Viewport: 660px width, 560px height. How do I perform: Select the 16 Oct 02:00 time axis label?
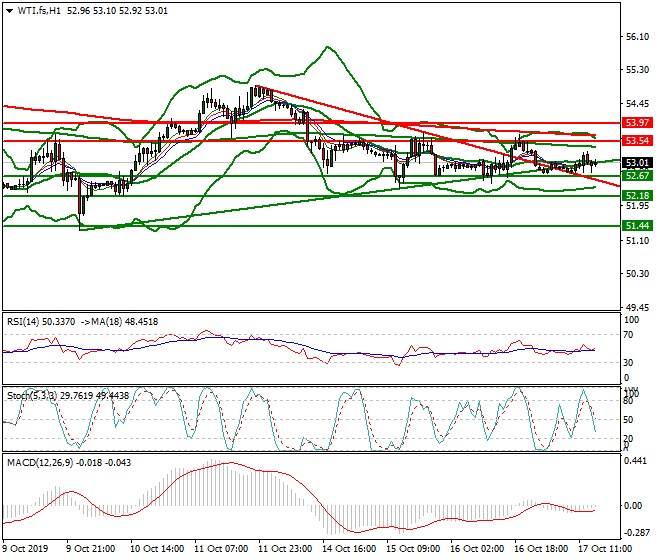(x=477, y=549)
